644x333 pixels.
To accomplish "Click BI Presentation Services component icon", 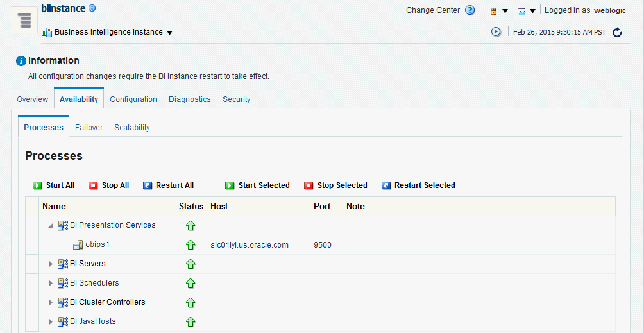I will pos(63,225).
